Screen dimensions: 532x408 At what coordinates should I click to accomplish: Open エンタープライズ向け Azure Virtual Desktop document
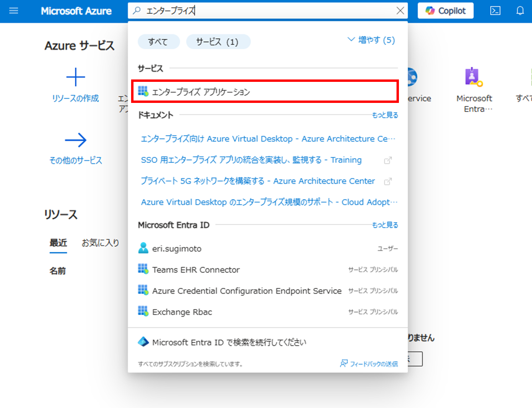pyautogui.click(x=268, y=139)
